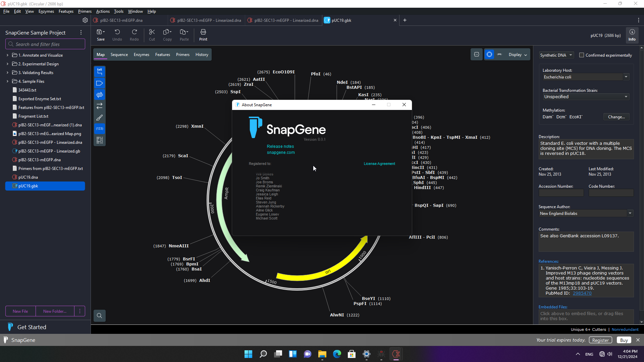Switch to linear map view
Image resolution: width=644 pixels, height=362 pixels.
(x=499, y=55)
